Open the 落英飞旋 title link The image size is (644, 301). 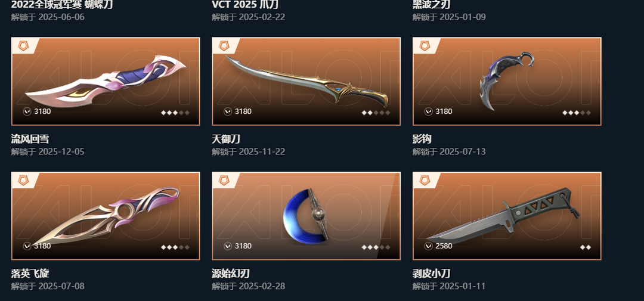tap(30, 274)
